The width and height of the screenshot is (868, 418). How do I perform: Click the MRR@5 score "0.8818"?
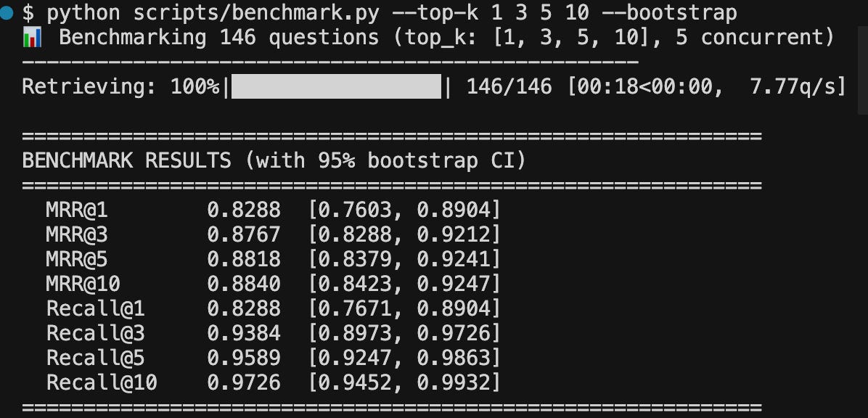tap(244, 259)
